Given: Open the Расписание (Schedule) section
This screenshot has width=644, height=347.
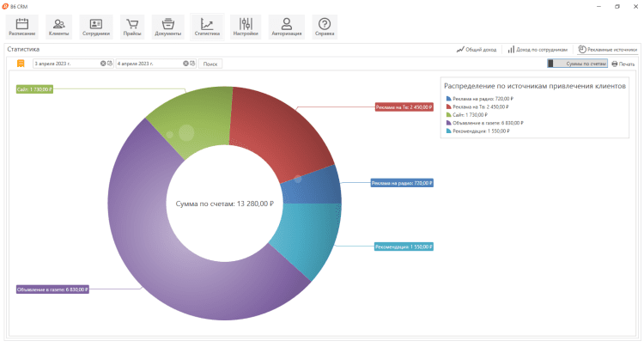Looking at the screenshot, I should tap(23, 27).
